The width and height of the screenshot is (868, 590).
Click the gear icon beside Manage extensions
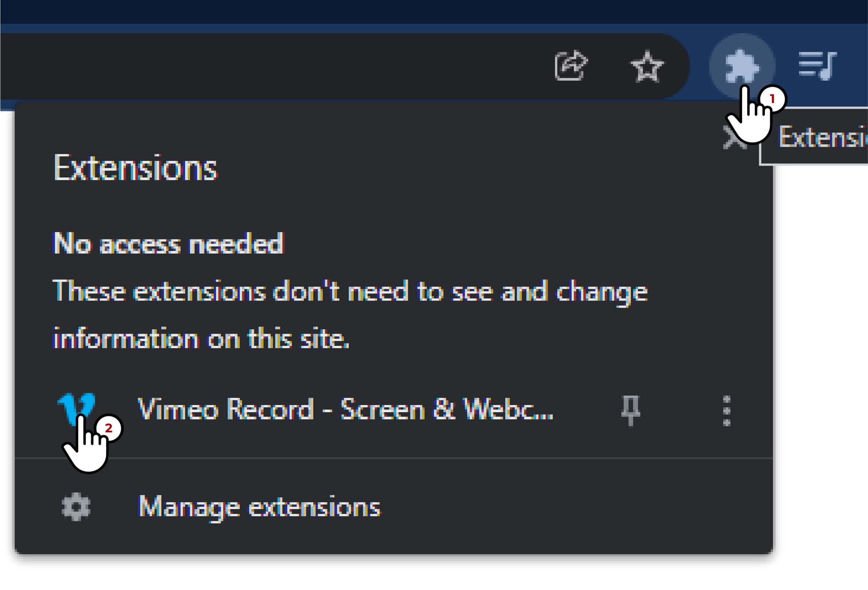tap(76, 506)
